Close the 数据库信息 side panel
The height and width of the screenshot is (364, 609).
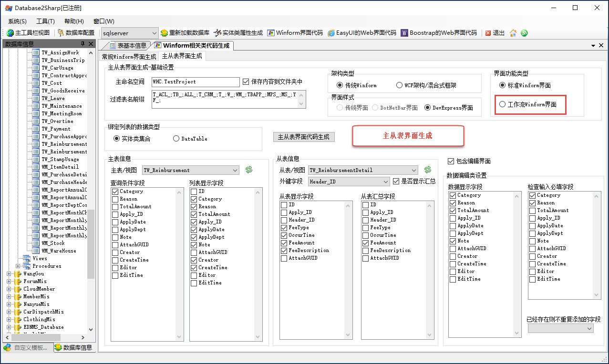point(91,44)
